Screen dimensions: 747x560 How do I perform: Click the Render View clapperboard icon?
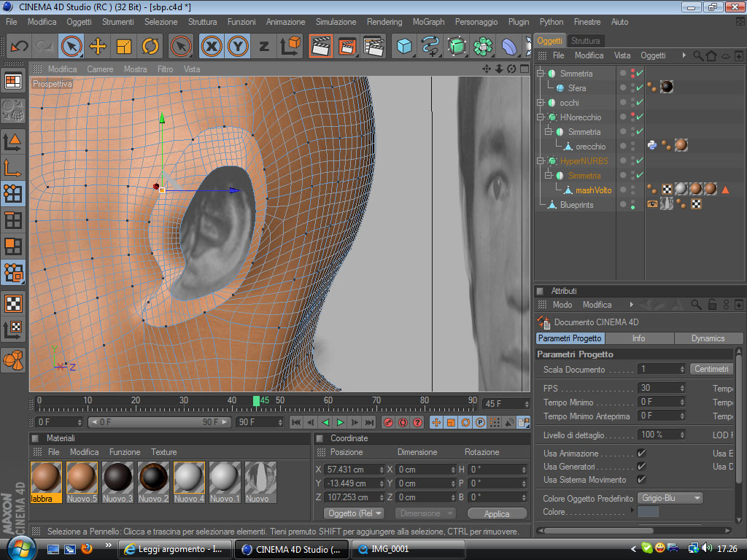tap(321, 47)
